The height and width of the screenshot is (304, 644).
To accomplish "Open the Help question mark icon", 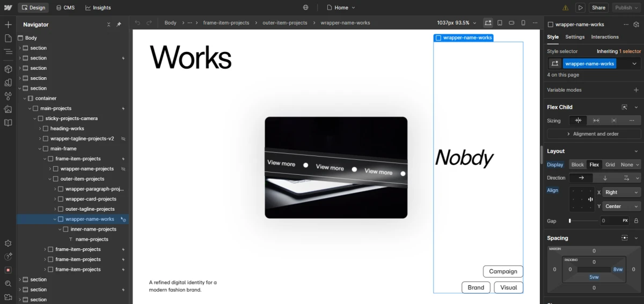I will [8, 257].
